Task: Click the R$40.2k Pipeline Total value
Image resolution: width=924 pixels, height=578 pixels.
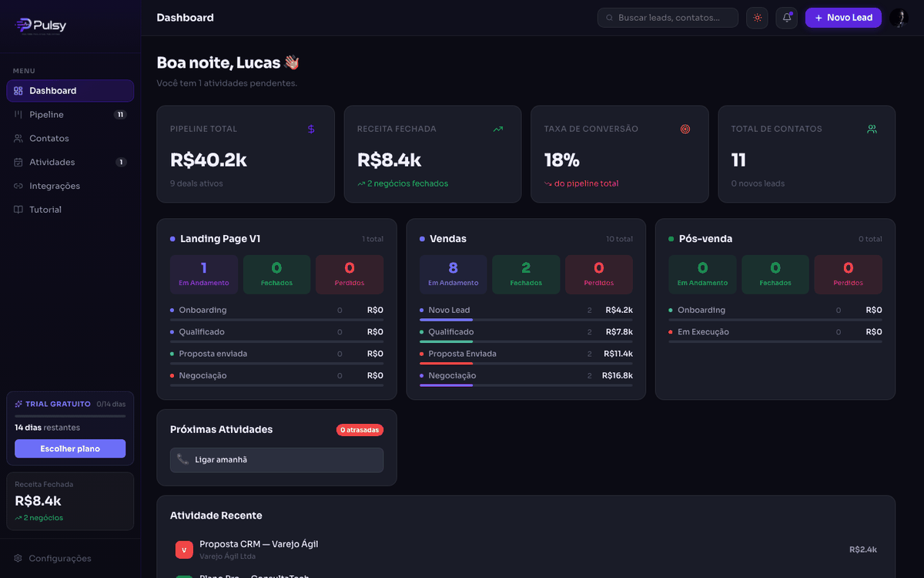Action: click(209, 160)
